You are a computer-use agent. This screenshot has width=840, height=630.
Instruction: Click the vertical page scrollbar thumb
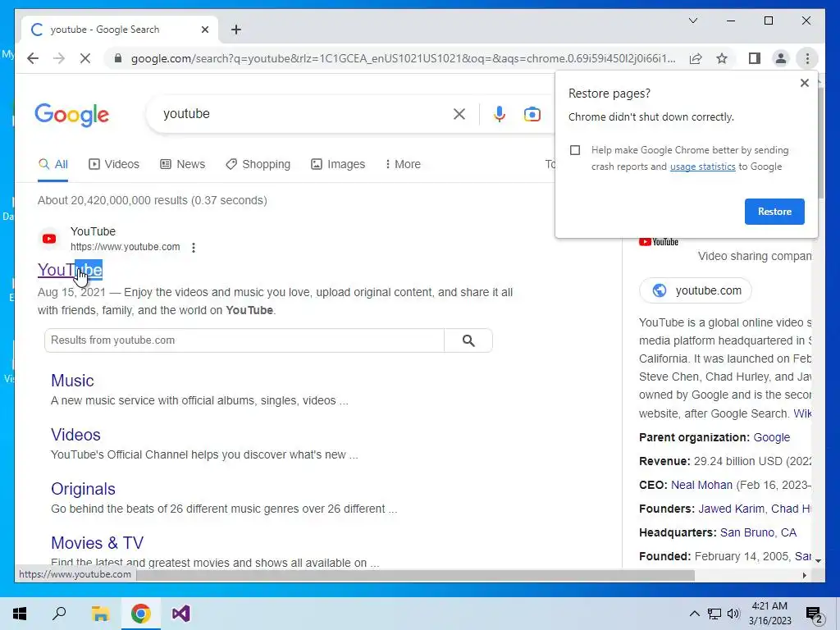819,142
